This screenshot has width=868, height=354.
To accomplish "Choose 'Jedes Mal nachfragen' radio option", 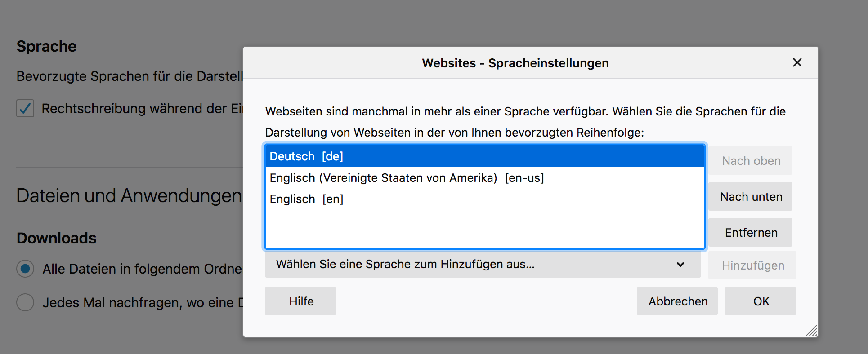I will pos(25,302).
